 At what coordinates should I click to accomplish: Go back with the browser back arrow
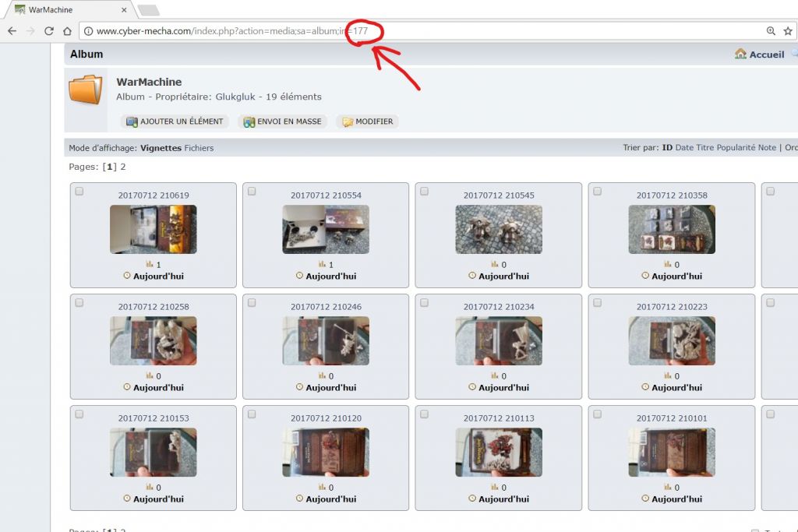(x=12, y=31)
